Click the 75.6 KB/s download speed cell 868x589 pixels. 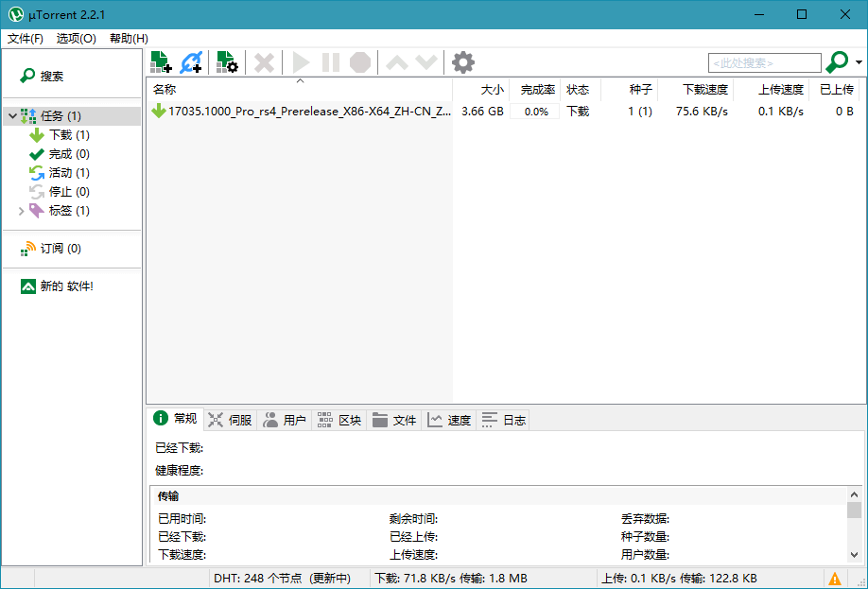point(702,112)
